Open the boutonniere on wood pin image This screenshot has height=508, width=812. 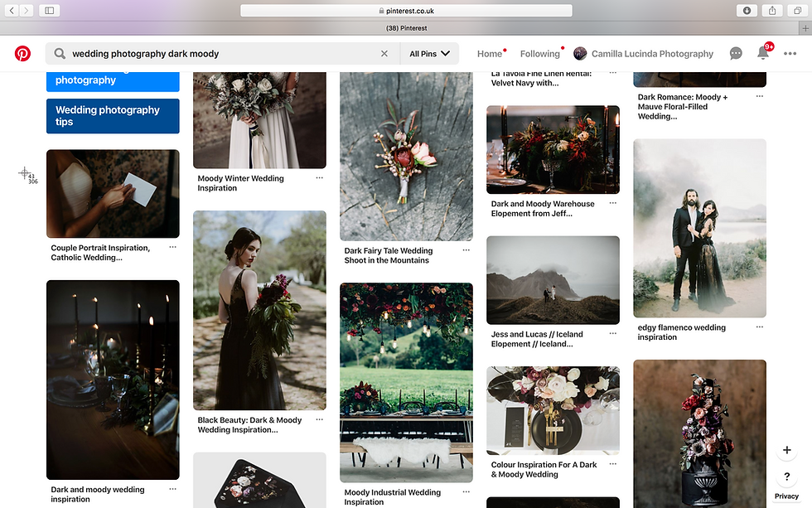[406, 157]
